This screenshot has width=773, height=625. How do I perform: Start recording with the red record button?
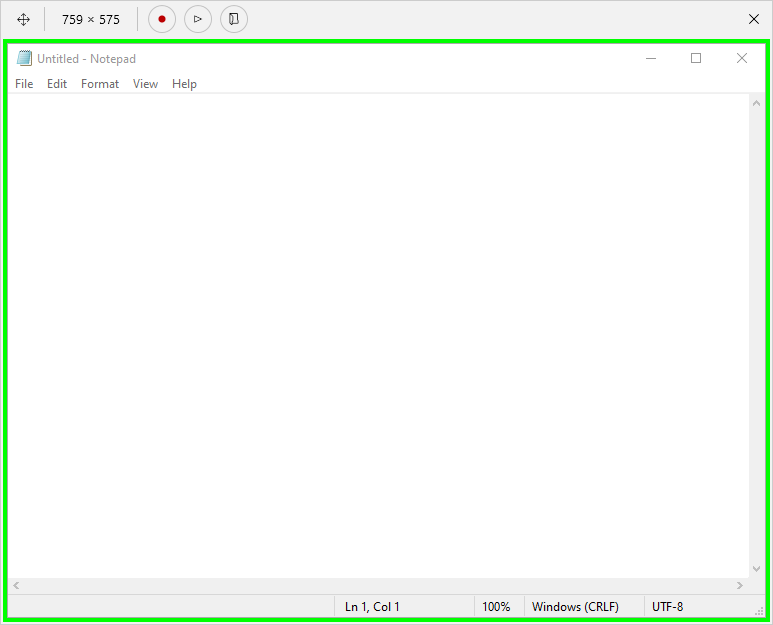[x=162, y=19]
